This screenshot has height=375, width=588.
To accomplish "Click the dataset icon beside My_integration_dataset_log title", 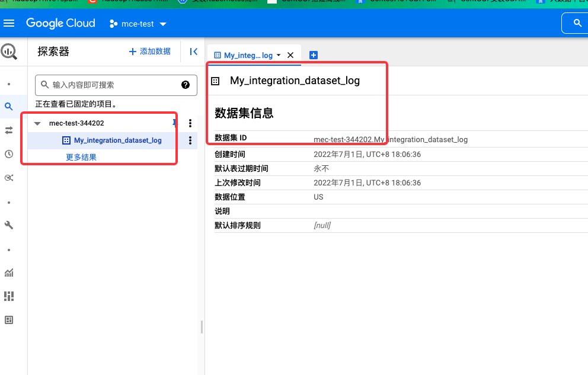I will point(215,81).
